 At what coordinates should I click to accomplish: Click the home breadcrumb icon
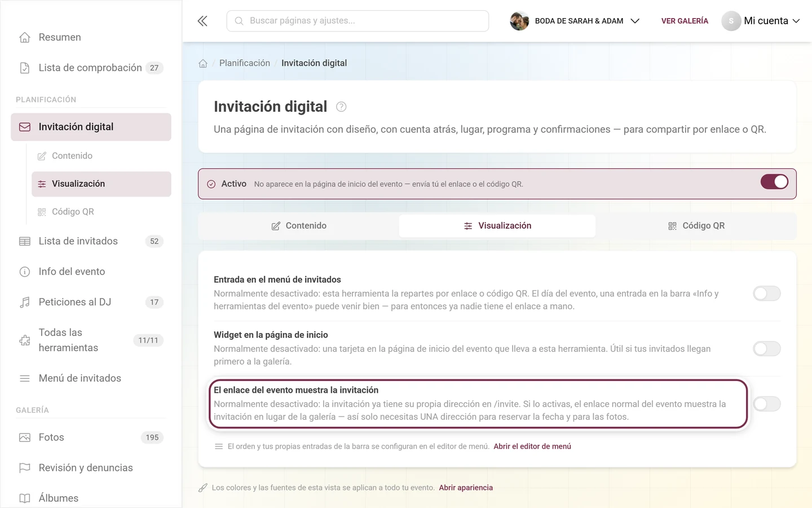point(203,63)
